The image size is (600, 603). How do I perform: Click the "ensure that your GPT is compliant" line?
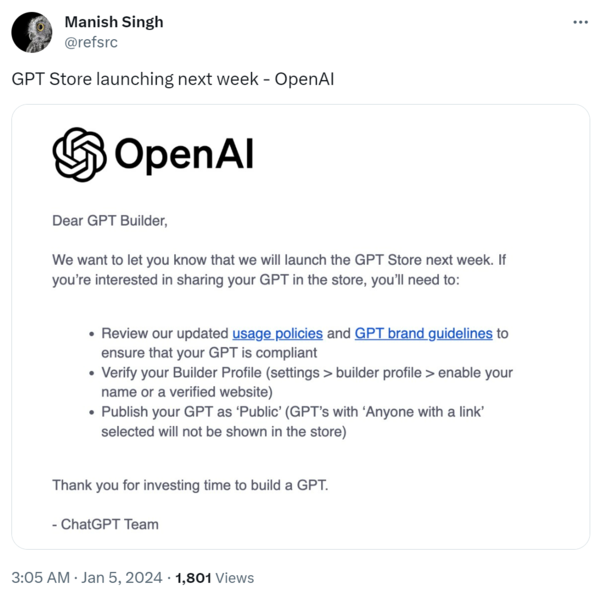click(208, 353)
